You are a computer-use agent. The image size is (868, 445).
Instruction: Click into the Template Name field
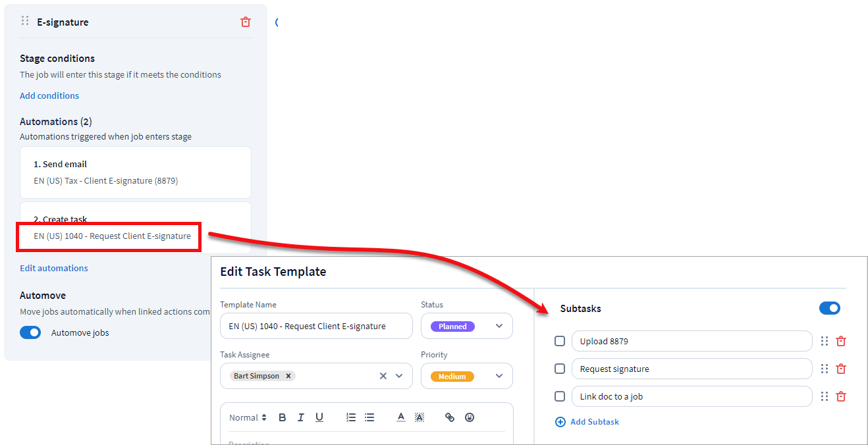(316, 326)
